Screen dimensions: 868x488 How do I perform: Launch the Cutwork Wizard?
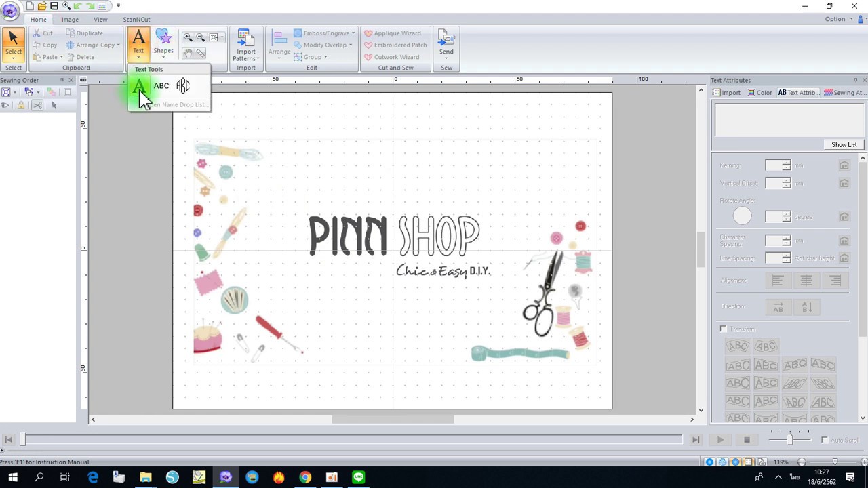coord(392,57)
